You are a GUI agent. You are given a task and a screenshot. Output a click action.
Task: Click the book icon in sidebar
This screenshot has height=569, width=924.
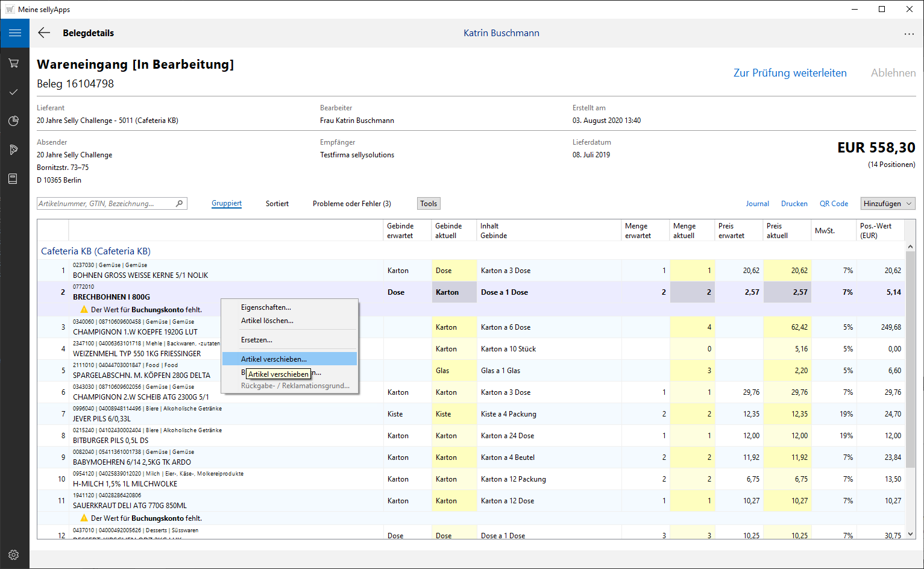tap(13, 179)
